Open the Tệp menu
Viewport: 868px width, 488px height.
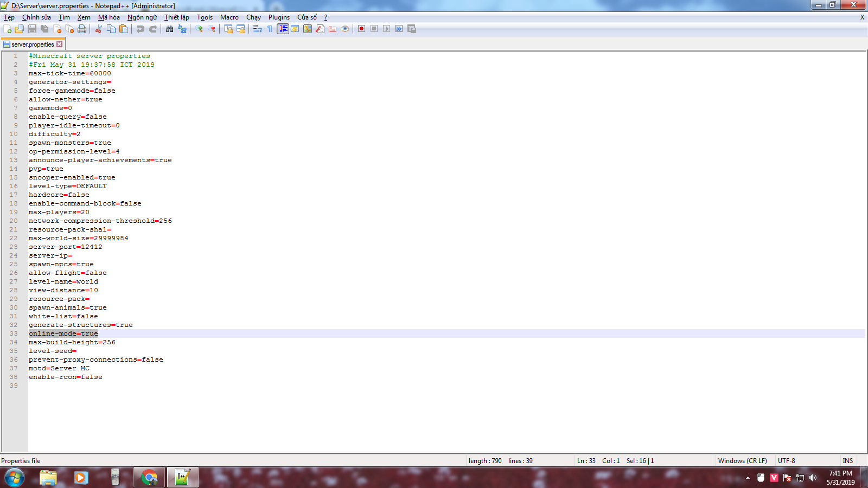[x=9, y=17]
